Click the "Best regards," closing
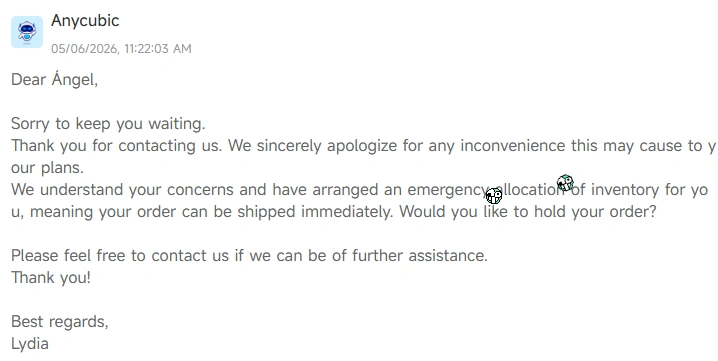Viewport: 718px width, 361px height. (x=60, y=322)
